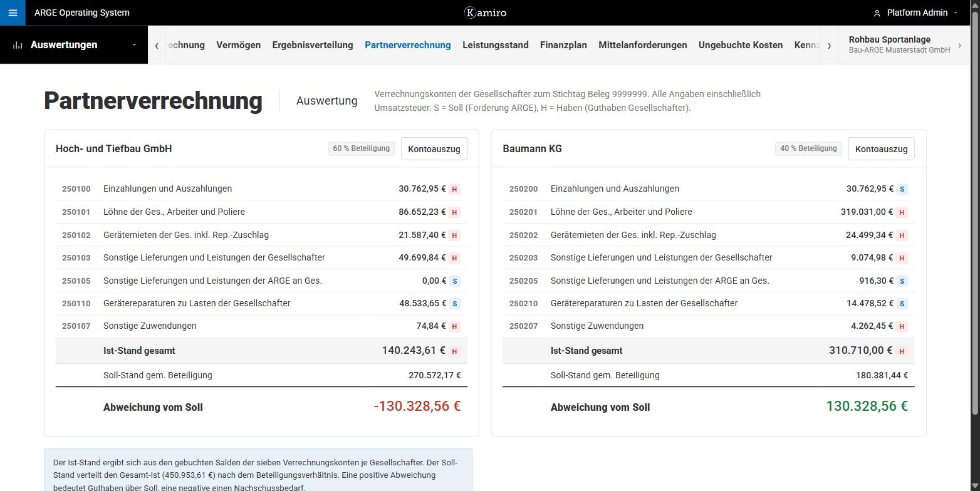
Task: Click account number 250202
Action: coord(524,235)
